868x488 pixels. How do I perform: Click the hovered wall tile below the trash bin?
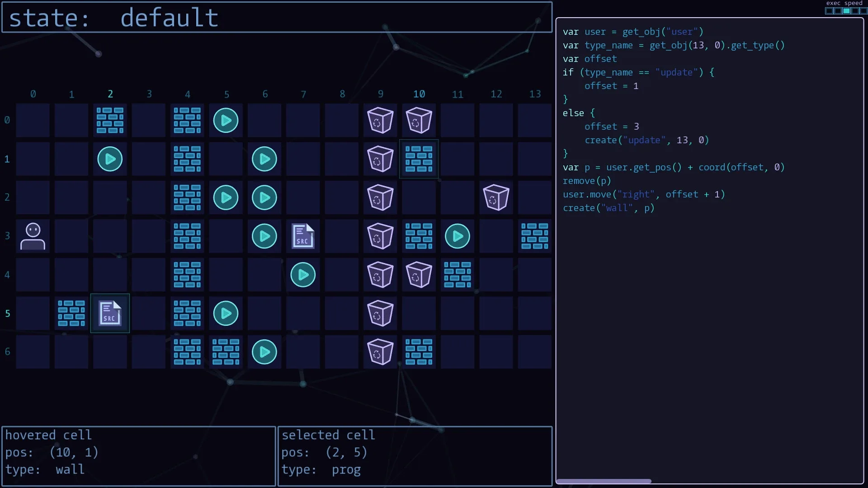[419, 159]
